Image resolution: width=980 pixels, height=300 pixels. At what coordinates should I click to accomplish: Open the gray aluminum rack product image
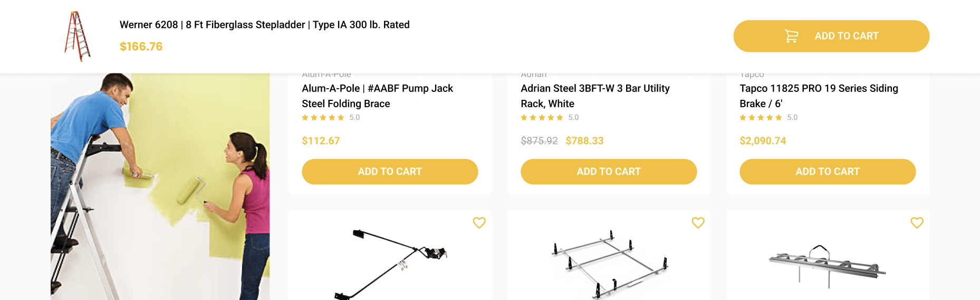[x=827, y=266]
